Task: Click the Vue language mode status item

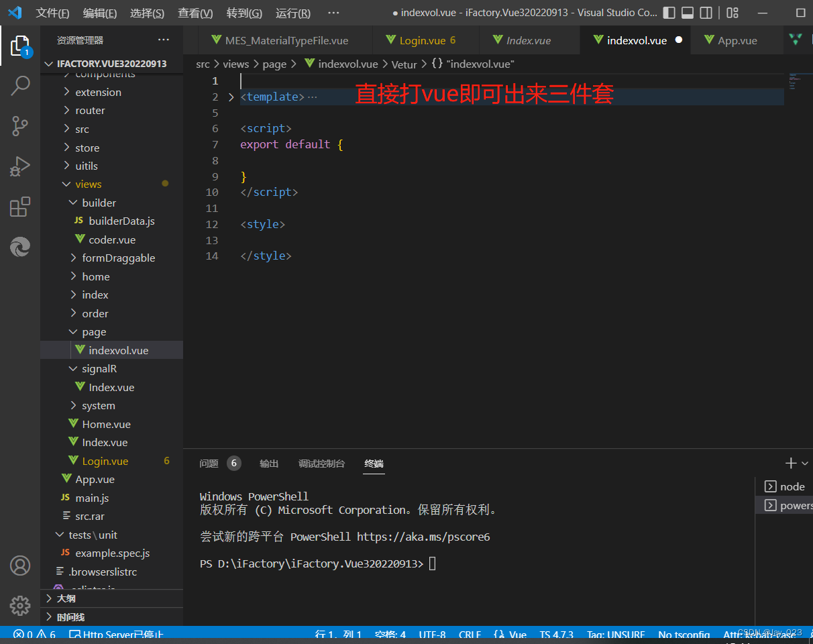Action: pos(510,635)
